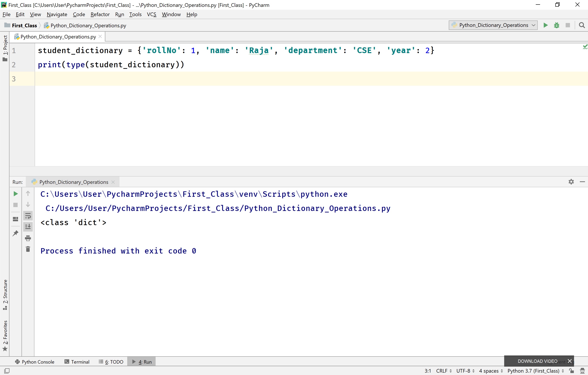The width and height of the screenshot is (588, 375).
Task: Print the console output
Action: pyautogui.click(x=28, y=238)
